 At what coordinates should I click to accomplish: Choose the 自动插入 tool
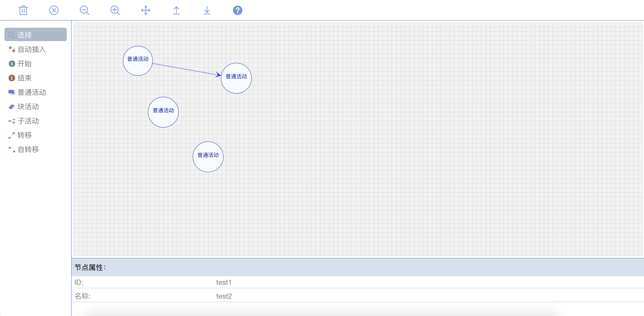point(32,49)
